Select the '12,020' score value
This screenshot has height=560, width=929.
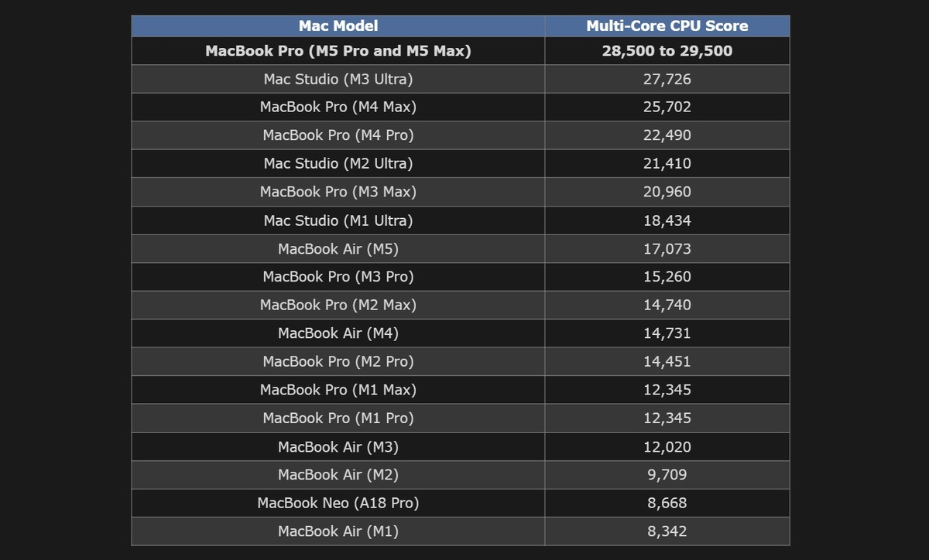coord(667,447)
